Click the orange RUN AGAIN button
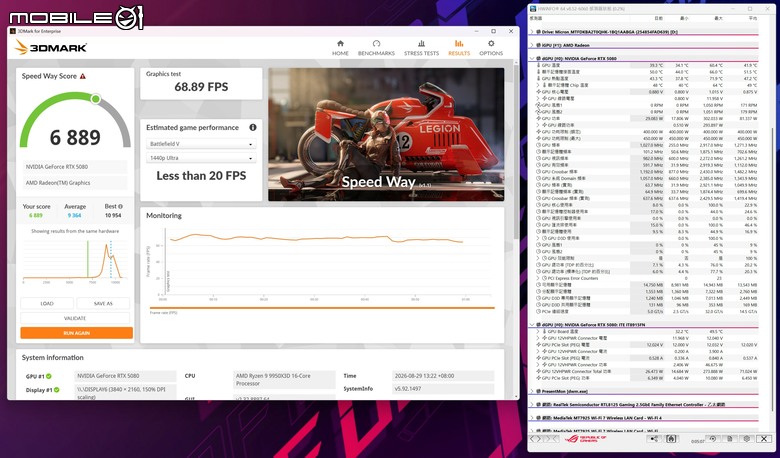This screenshot has height=458, width=780. [x=77, y=333]
